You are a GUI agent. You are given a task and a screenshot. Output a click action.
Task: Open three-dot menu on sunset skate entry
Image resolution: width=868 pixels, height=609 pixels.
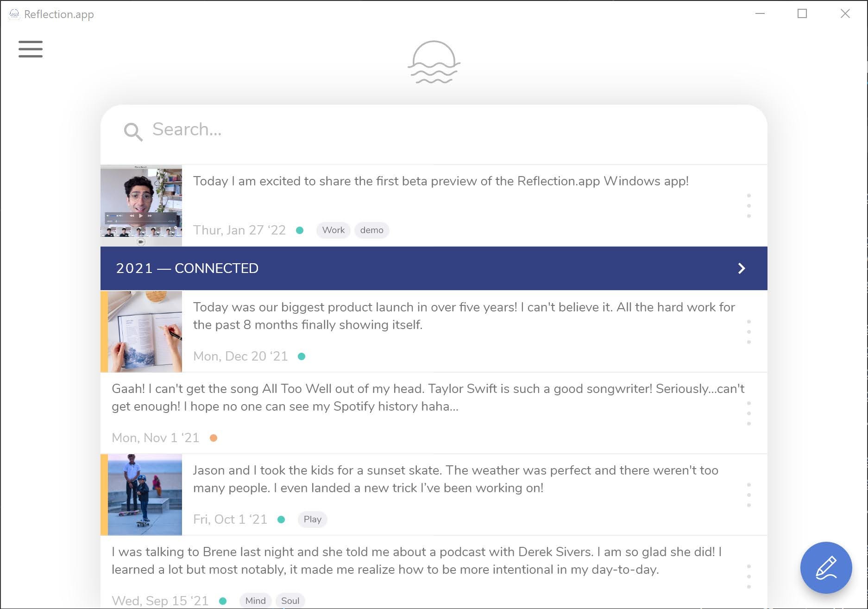(x=749, y=495)
